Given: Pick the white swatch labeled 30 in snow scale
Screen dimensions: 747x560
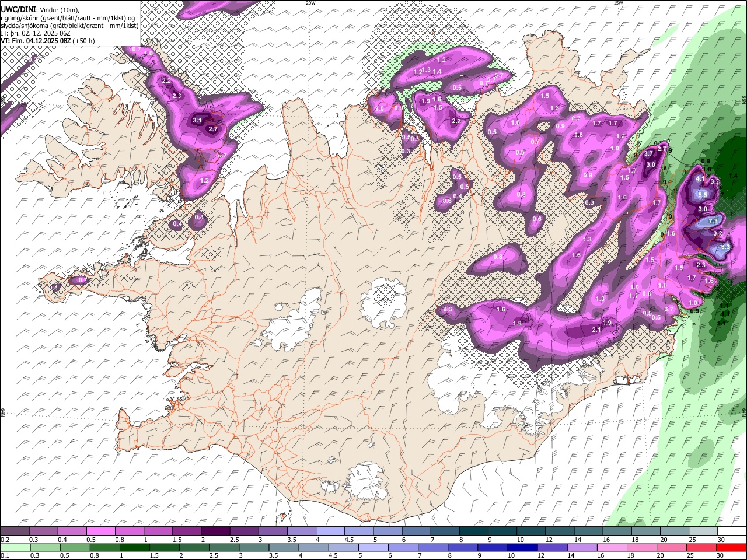Looking at the screenshot, I should (x=731, y=531).
